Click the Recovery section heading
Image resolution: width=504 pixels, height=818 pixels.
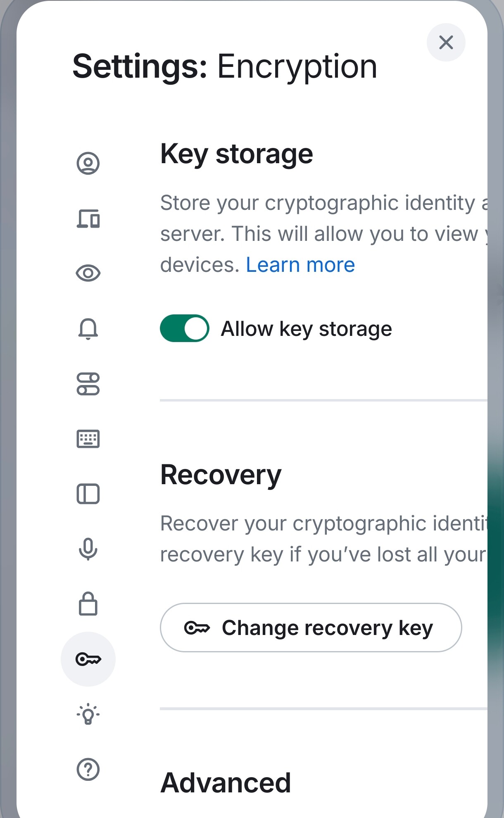(x=221, y=475)
